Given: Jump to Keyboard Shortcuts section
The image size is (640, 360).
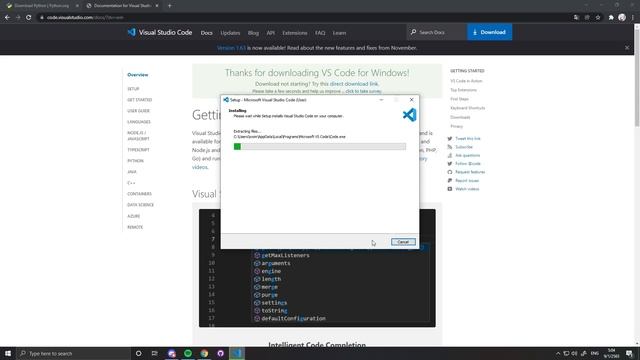Looking at the screenshot, I should tap(467, 108).
